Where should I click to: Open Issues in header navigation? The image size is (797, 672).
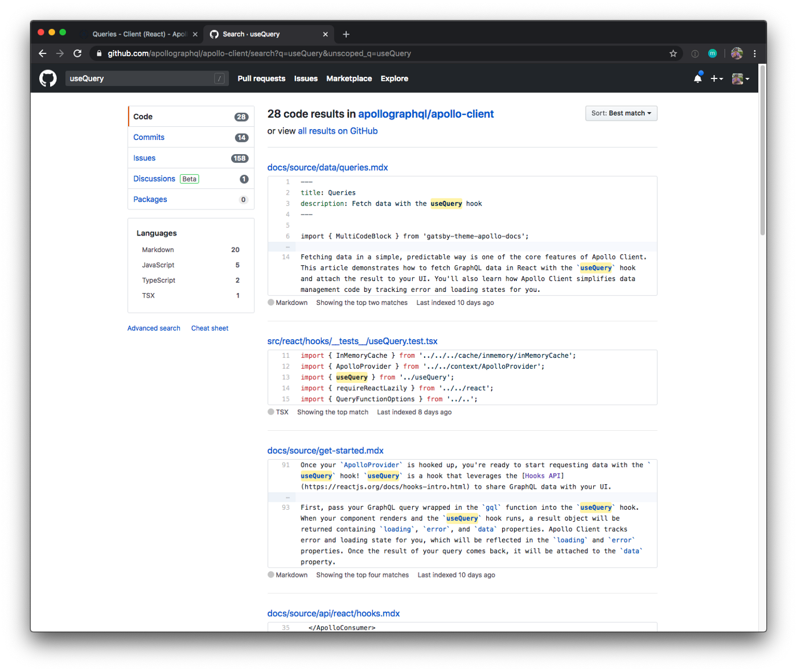[x=306, y=79]
